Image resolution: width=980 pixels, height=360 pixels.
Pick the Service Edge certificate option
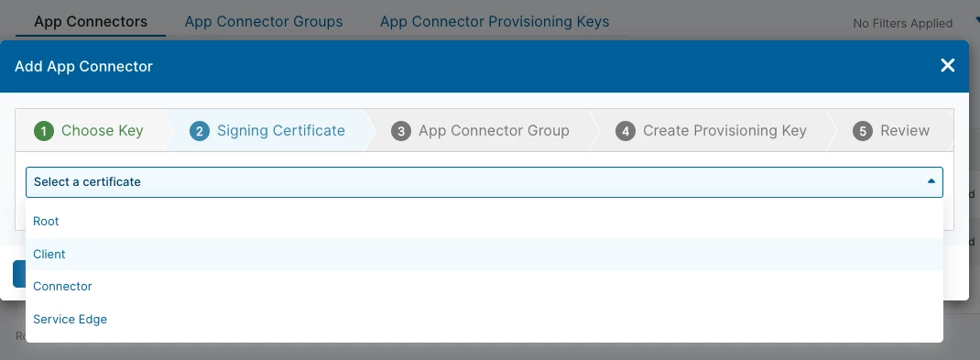coord(485,319)
